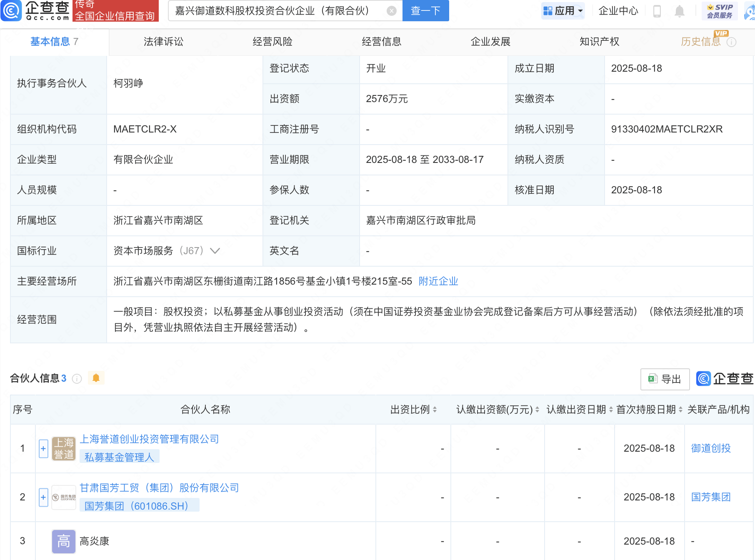Expand the 国标行业 J67 chevron
The image size is (755, 560).
coord(215,251)
